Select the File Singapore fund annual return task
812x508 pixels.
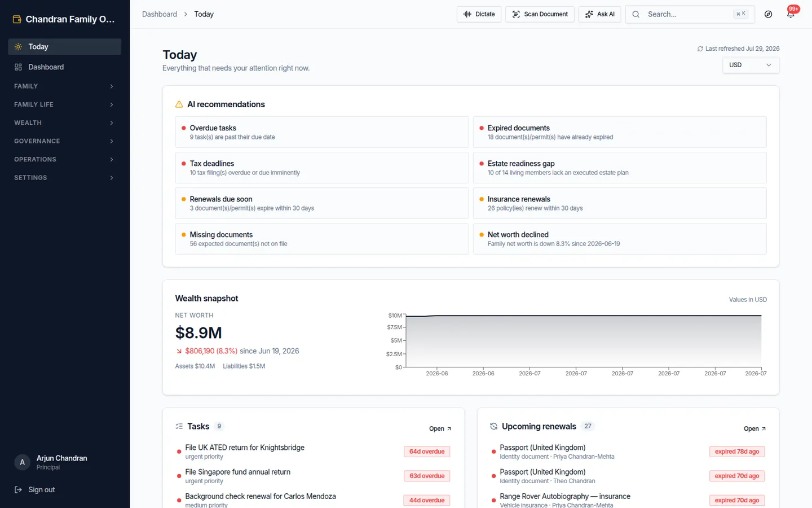click(x=314, y=476)
